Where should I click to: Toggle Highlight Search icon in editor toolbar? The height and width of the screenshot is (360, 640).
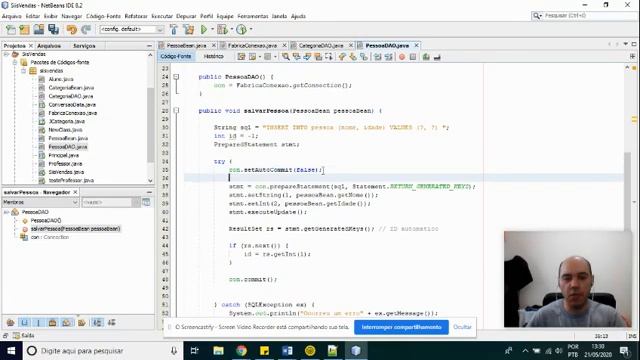(x=318, y=57)
